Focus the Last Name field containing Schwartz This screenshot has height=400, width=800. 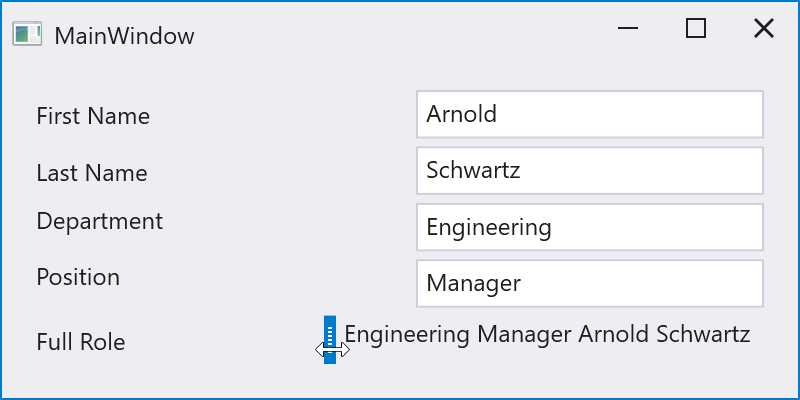[x=590, y=170]
